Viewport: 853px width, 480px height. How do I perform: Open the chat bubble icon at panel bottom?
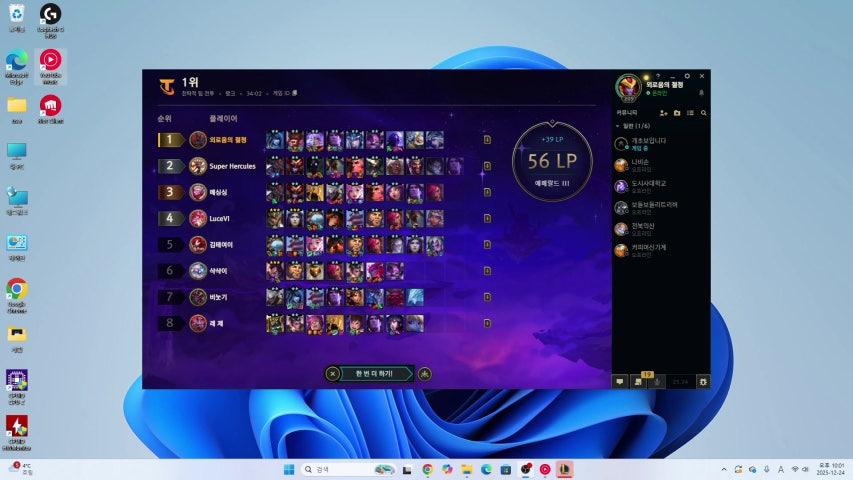(x=620, y=382)
